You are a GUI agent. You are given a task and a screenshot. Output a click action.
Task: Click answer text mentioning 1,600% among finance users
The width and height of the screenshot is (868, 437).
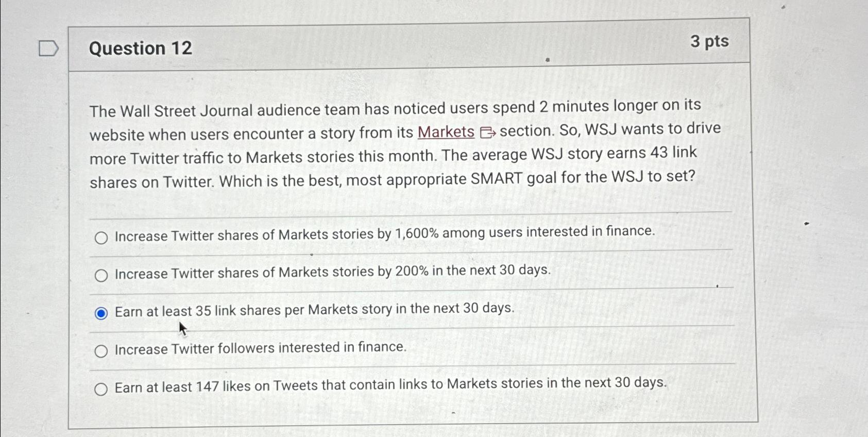(385, 233)
